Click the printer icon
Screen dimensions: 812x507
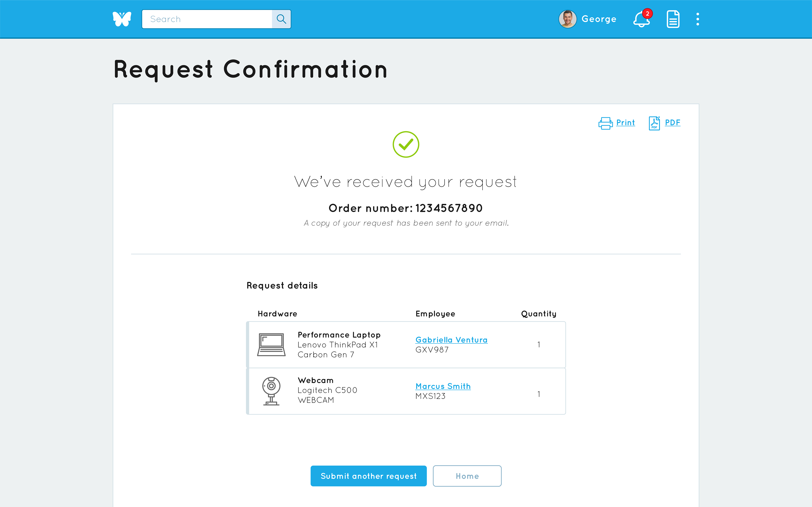(605, 123)
